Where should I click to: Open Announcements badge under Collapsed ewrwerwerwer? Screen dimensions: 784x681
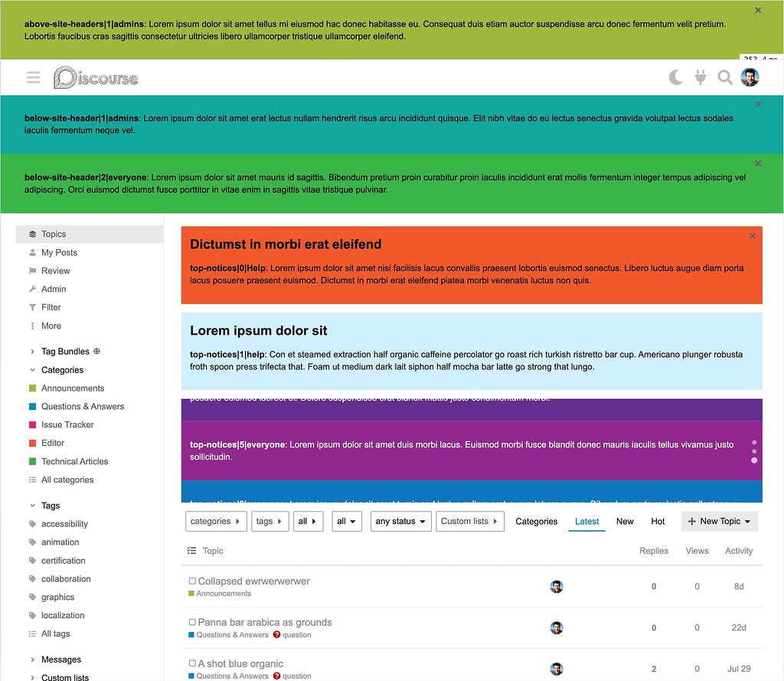[x=220, y=594]
